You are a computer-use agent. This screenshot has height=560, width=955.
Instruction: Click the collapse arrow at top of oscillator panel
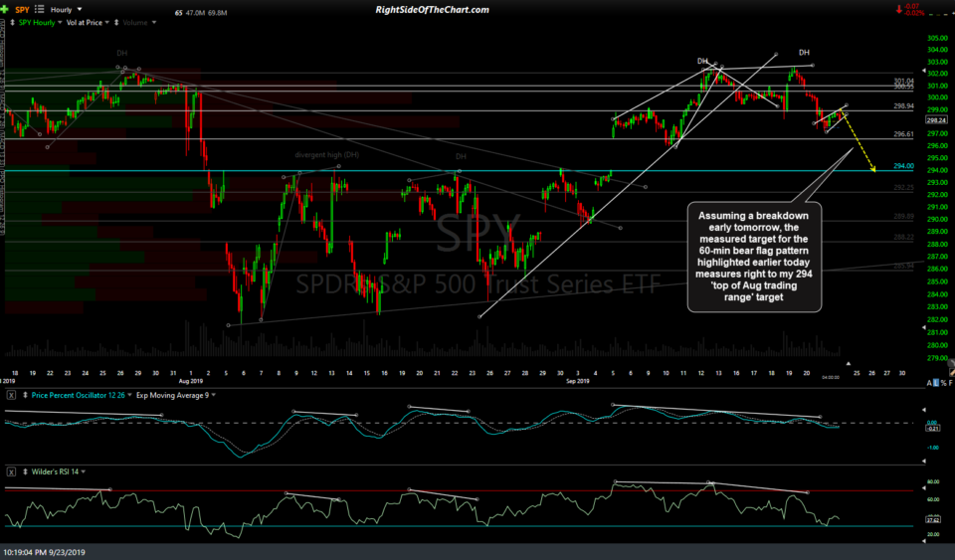click(923, 410)
